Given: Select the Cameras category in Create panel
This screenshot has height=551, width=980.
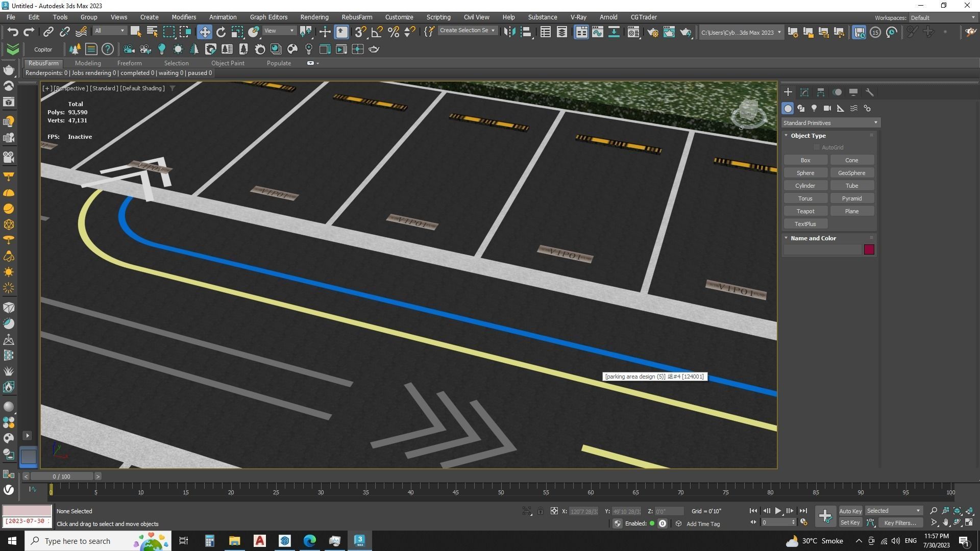Looking at the screenshot, I should click(827, 108).
